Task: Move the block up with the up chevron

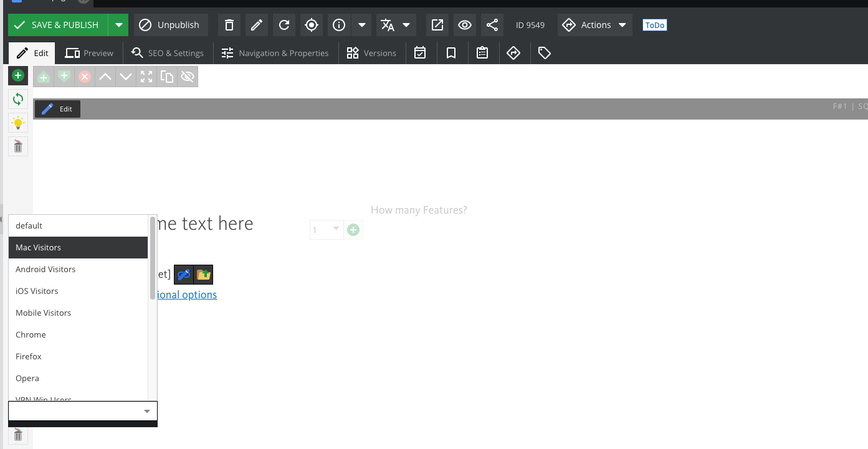Action: click(x=105, y=77)
